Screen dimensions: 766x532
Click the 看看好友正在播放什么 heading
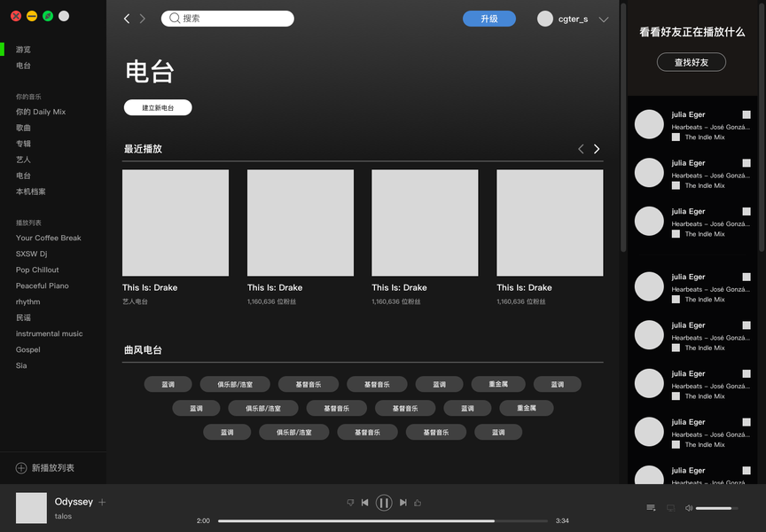[x=692, y=32]
